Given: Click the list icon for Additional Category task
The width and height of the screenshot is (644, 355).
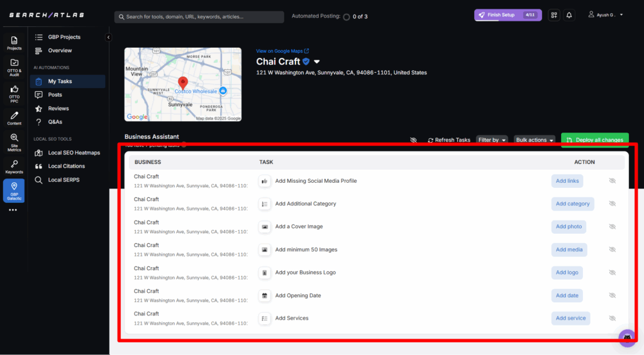Looking at the screenshot, I should (265, 204).
